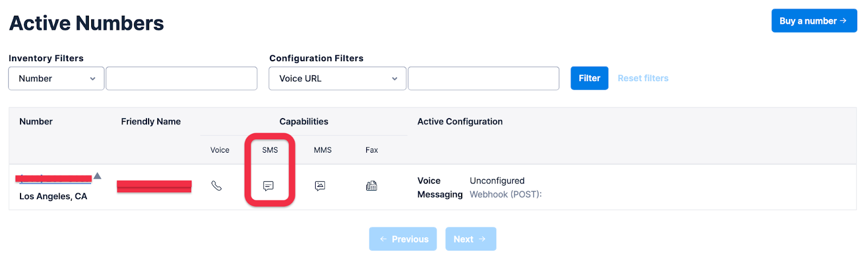The height and width of the screenshot is (261, 868).
Task: Go to the Next page
Action: click(x=470, y=239)
